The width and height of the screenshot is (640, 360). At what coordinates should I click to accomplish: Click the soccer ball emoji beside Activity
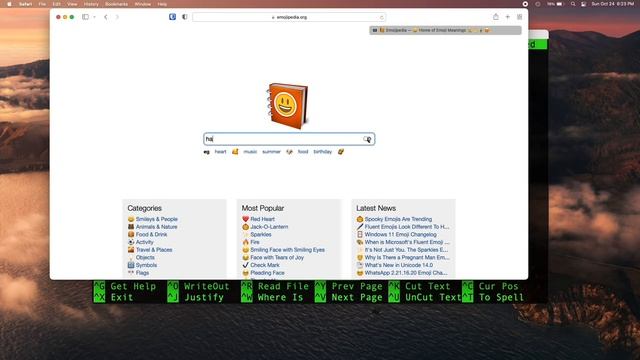tap(131, 242)
